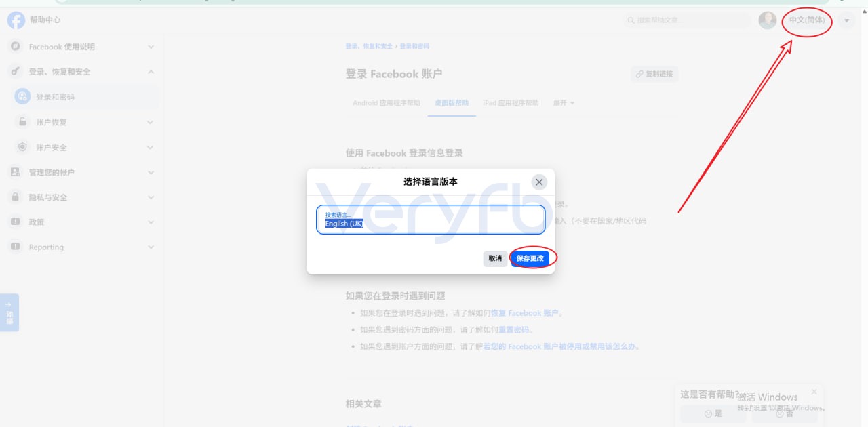Click 否 in the feedback box
Image resolution: width=868 pixels, height=427 pixels.
point(784,413)
